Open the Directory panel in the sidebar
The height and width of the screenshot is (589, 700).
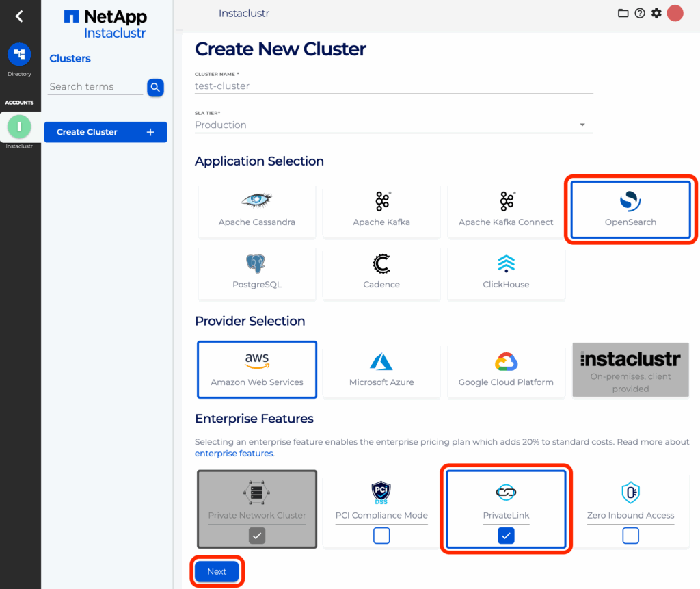(19, 55)
